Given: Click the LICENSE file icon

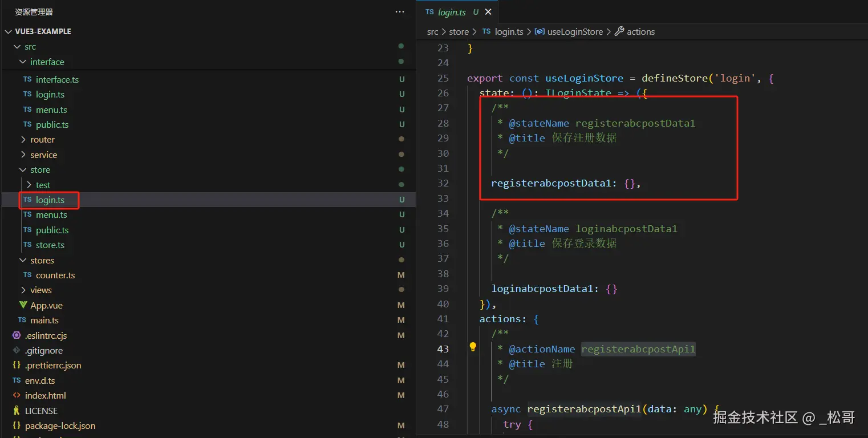Looking at the screenshot, I should [17, 411].
